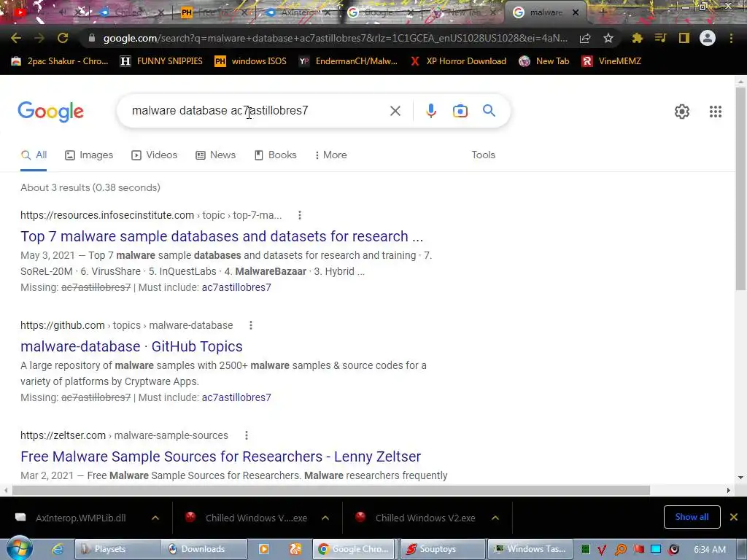The width and height of the screenshot is (747, 560).
Task: Click the horizontal scrollbar thumb
Action: (331, 491)
